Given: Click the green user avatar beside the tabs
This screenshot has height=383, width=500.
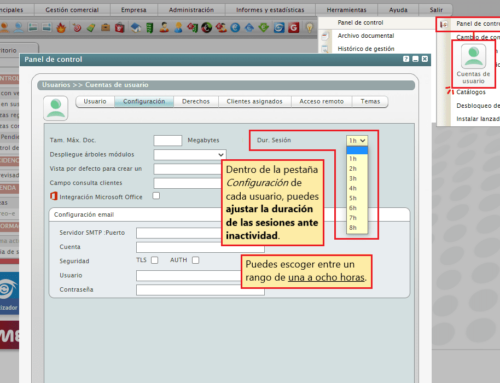Looking at the screenshot, I should coord(56,108).
